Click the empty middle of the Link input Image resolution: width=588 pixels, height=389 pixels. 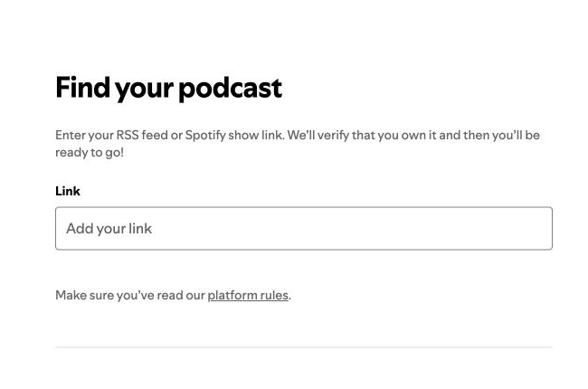pos(304,228)
